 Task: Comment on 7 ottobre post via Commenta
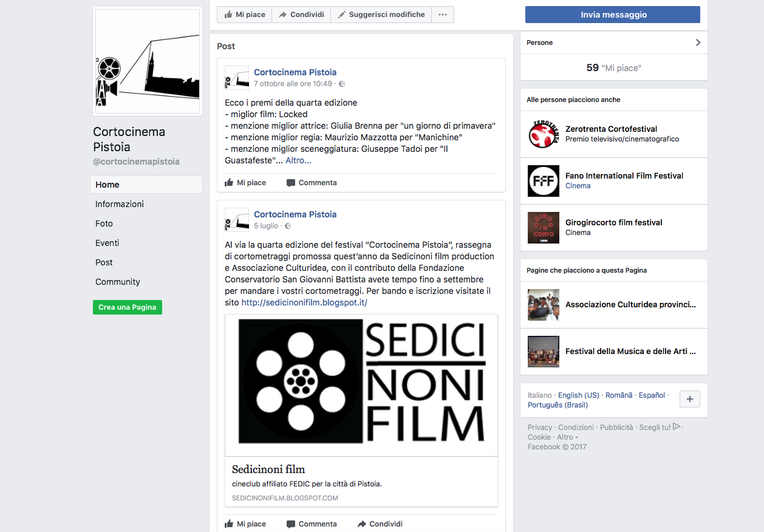(x=312, y=183)
